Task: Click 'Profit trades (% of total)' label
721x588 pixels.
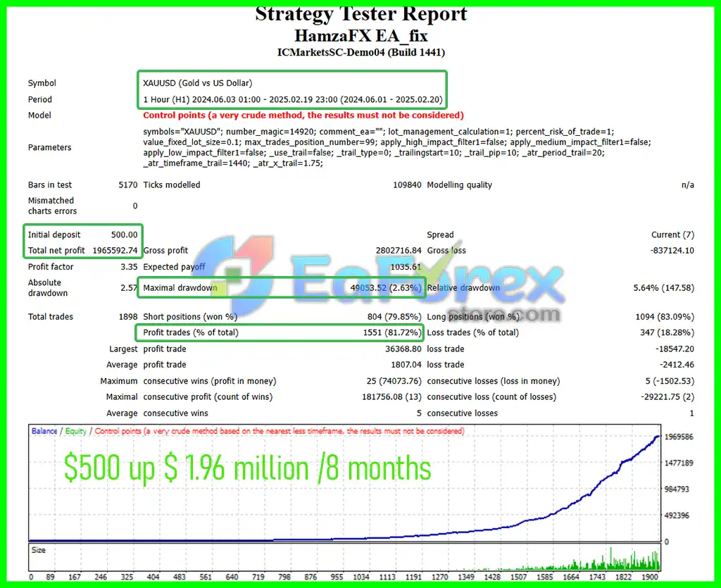Action: [191, 332]
